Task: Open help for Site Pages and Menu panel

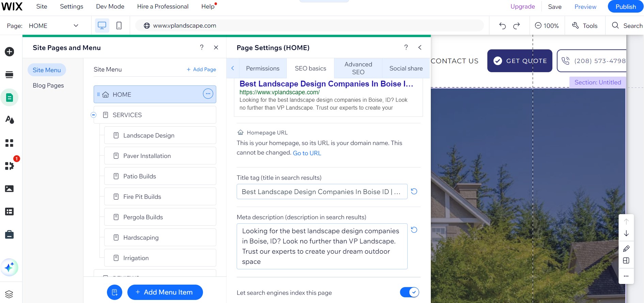Action: tap(202, 48)
